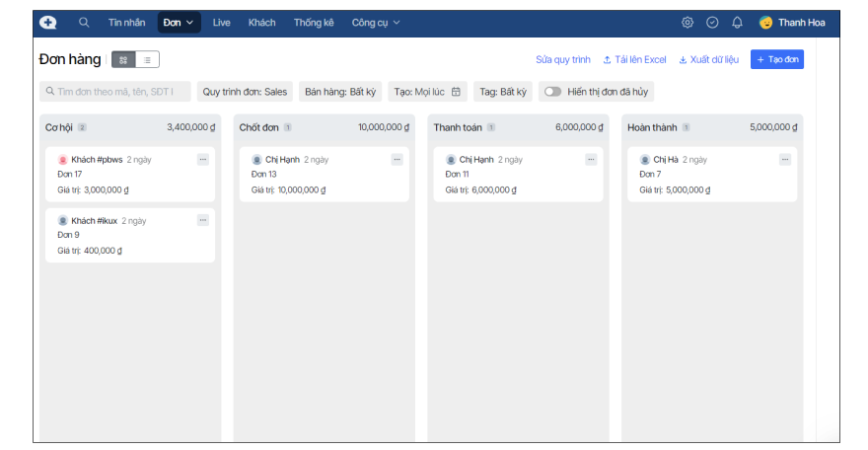868x450 pixels.
Task: Open settings gear icon in navbar
Action: click(687, 23)
